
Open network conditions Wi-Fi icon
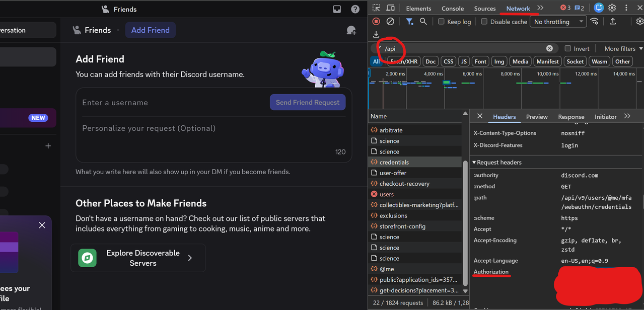(595, 22)
